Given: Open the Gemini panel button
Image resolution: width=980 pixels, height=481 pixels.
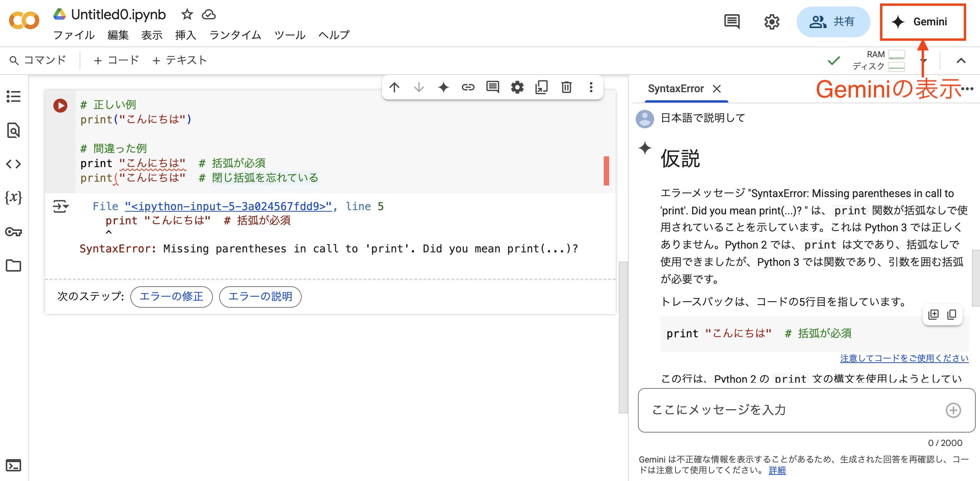Looking at the screenshot, I should tap(923, 22).
